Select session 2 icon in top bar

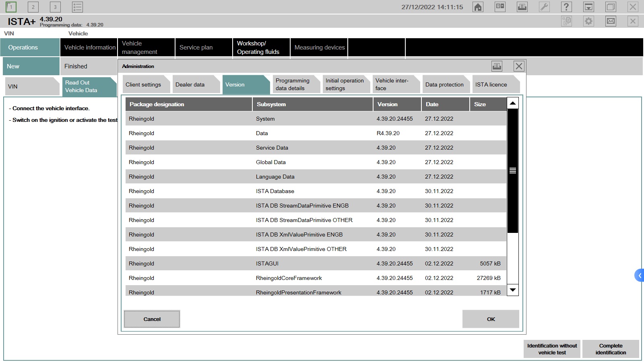tap(33, 7)
